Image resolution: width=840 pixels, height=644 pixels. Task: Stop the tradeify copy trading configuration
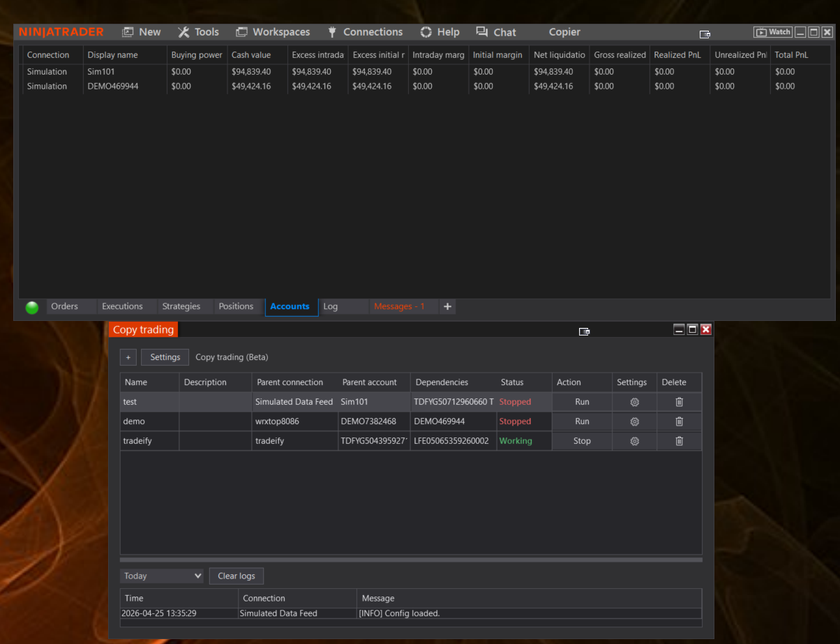click(582, 441)
